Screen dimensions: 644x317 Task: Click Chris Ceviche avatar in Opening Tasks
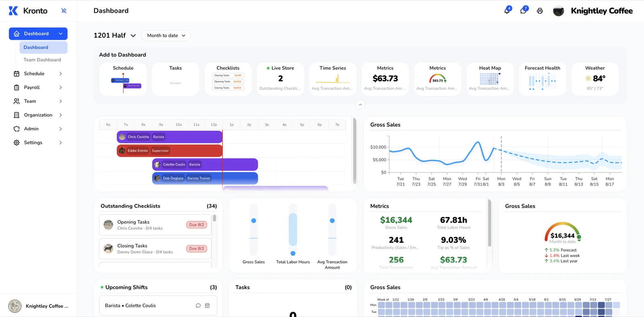pyautogui.click(x=108, y=225)
